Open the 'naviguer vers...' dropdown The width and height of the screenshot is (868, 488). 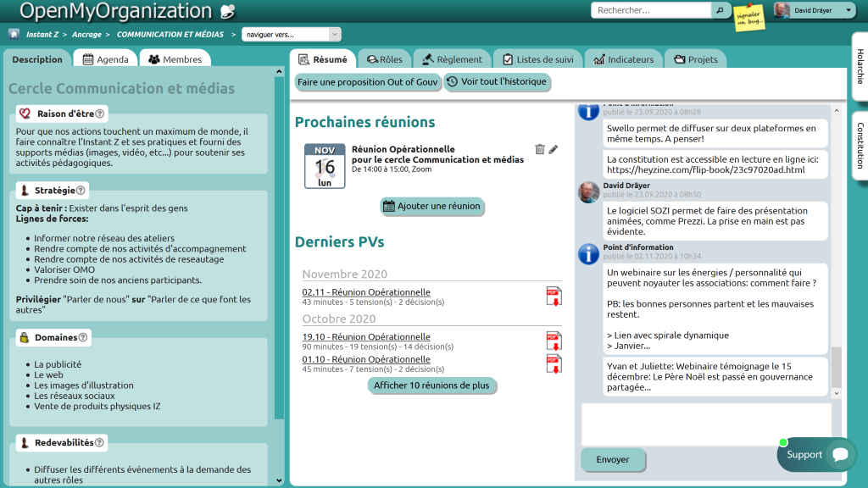[291, 35]
